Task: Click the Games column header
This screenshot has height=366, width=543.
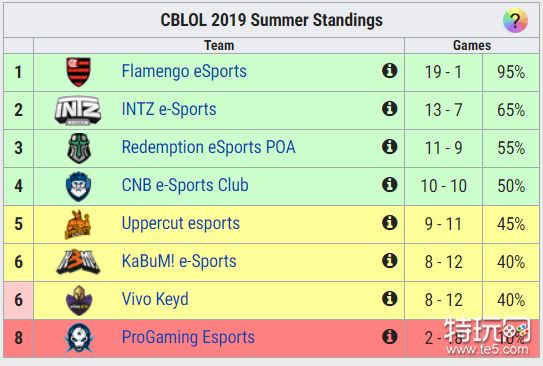Action: 472,45
